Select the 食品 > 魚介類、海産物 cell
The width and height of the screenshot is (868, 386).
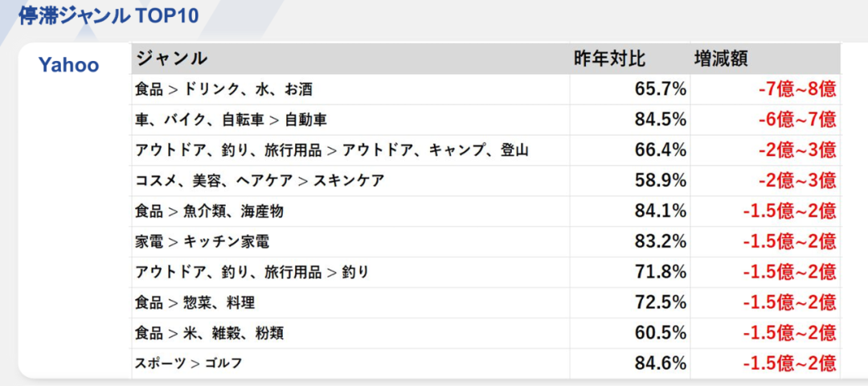[x=210, y=211]
